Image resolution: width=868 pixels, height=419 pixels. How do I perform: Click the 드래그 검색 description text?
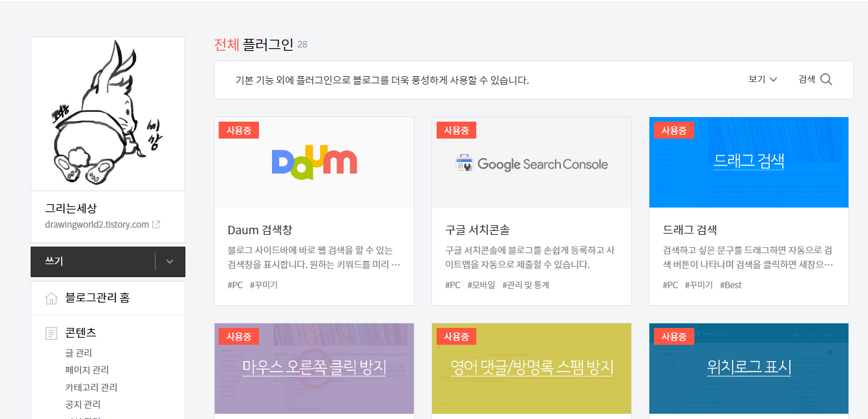(x=749, y=257)
